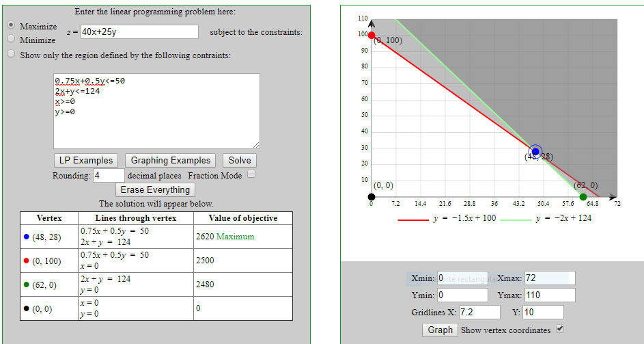This screenshot has width=644, height=344.
Task: Choose 'Show only the region' radio option
Action: 11,54
